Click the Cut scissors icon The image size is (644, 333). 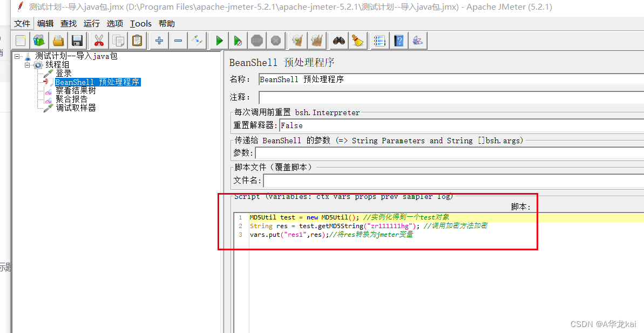[x=99, y=40]
